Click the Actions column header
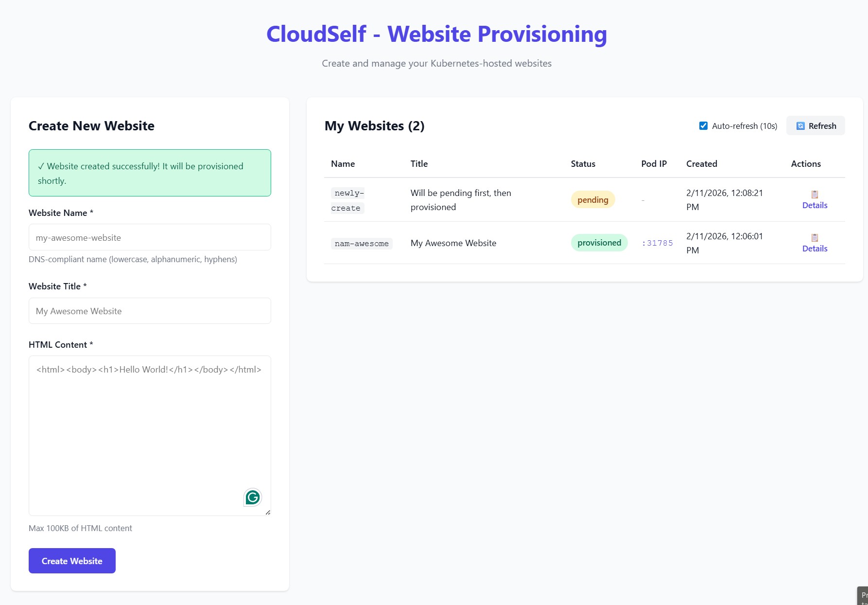The height and width of the screenshot is (605, 868). click(x=806, y=164)
